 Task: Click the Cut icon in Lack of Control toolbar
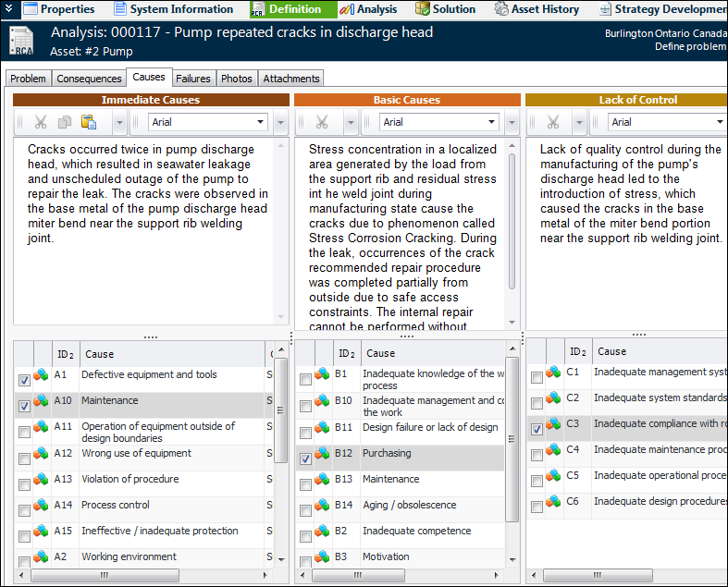pyautogui.click(x=552, y=122)
